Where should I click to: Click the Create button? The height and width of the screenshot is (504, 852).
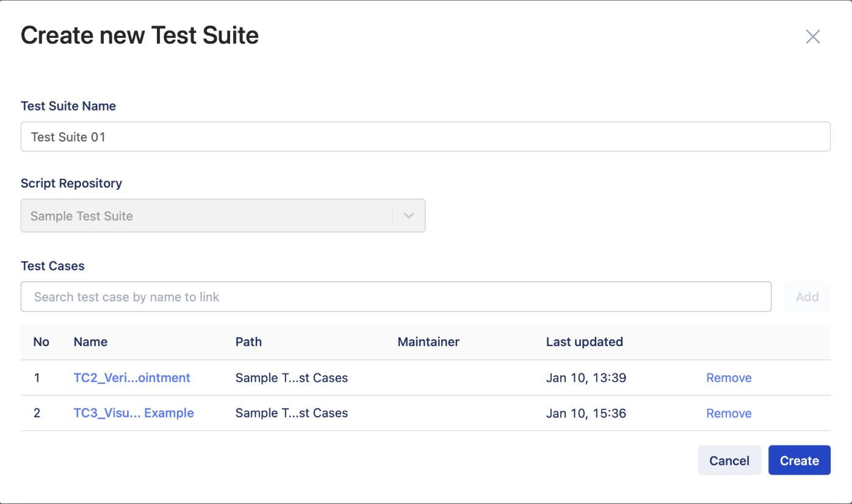click(799, 460)
